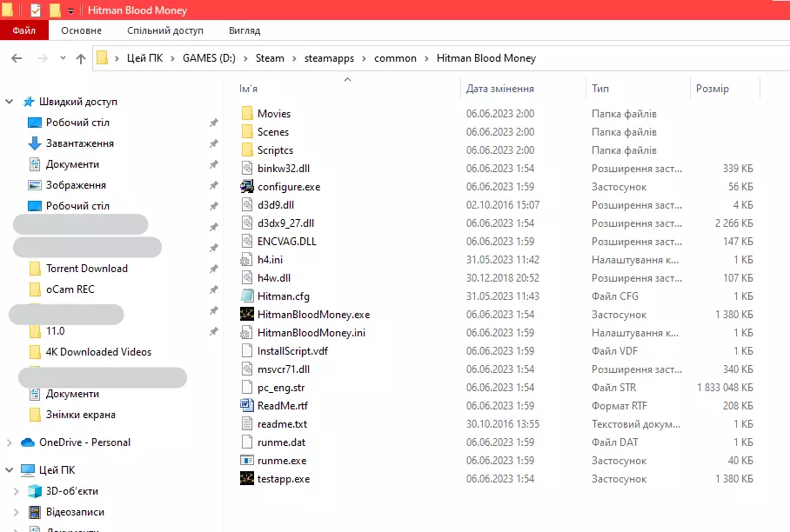This screenshot has height=532, width=790.
Task: Click the runme.exe application icon
Action: pyautogui.click(x=247, y=460)
